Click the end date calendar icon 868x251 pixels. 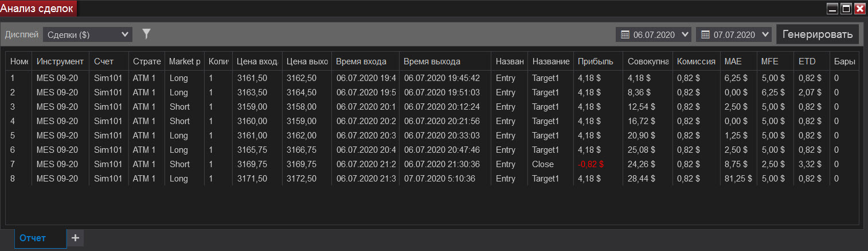pos(705,35)
